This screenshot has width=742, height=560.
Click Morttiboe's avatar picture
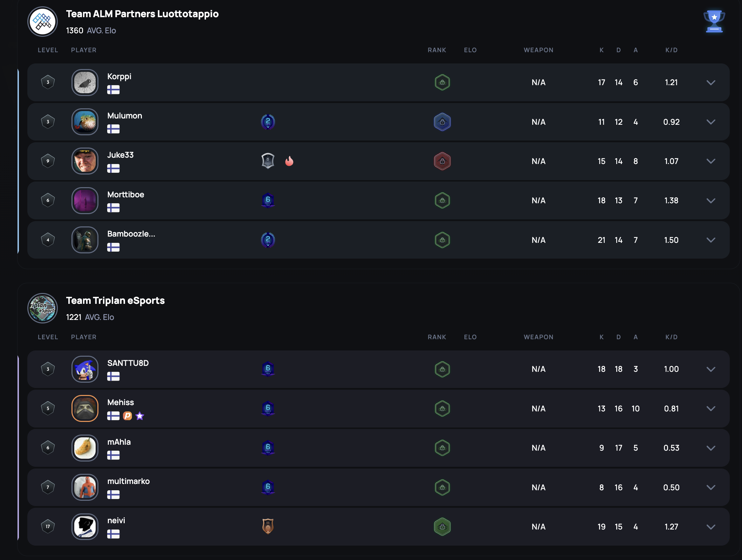[x=85, y=200]
